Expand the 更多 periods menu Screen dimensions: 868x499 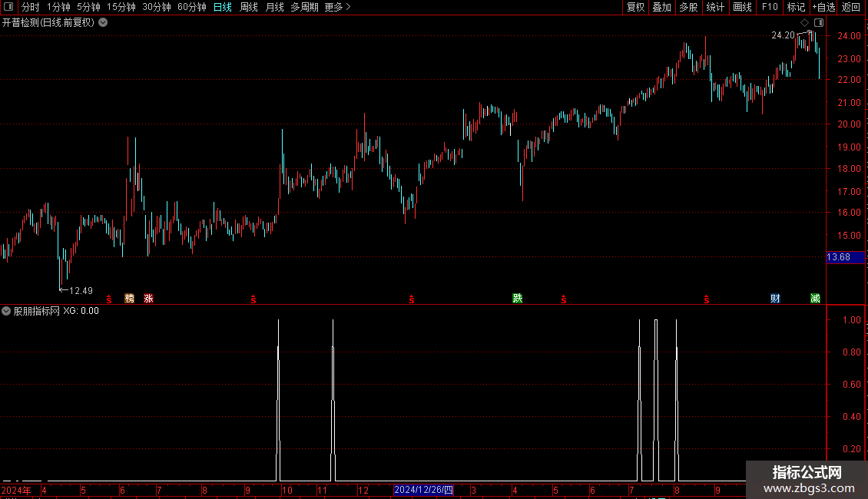[x=337, y=7]
